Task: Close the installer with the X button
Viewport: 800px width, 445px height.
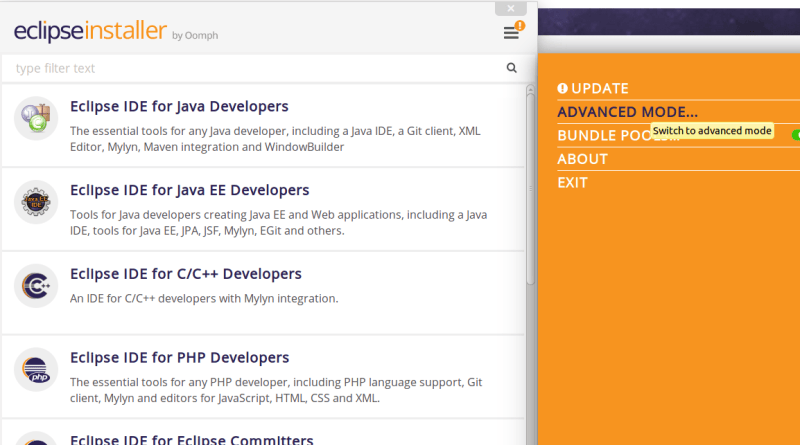Action: tap(511, 8)
